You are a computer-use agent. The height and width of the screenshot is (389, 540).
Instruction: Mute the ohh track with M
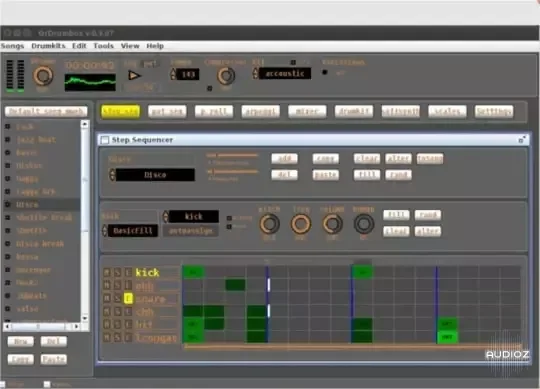[107, 285]
